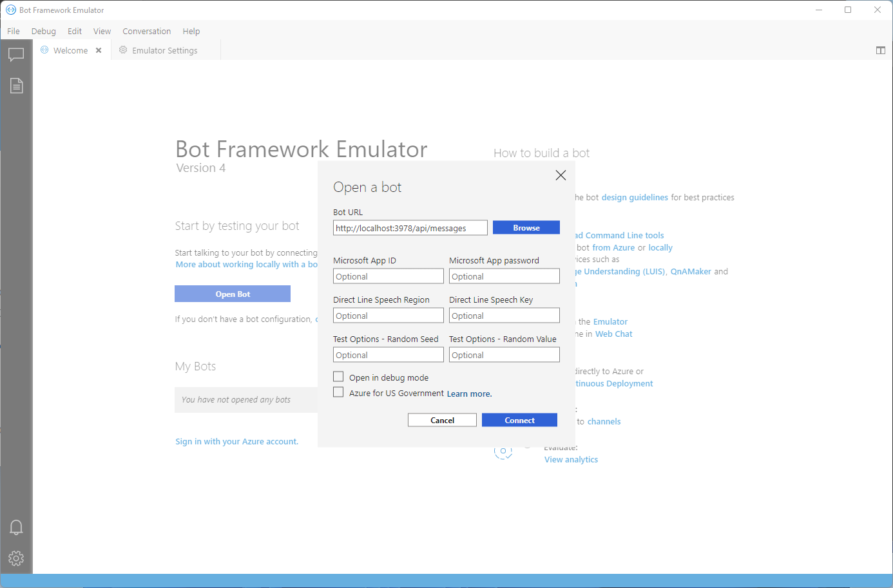Open the resources document sidebar icon
The height and width of the screenshot is (588, 893).
(16, 85)
